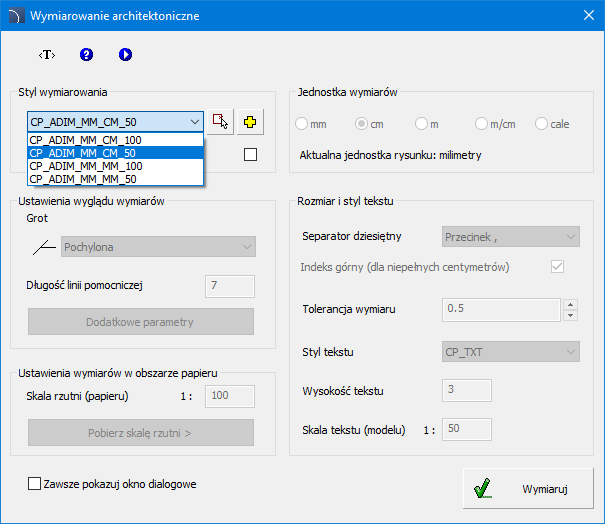Select the 'm/cm' unit radio button
The height and width of the screenshot is (524, 605).
tap(482, 124)
